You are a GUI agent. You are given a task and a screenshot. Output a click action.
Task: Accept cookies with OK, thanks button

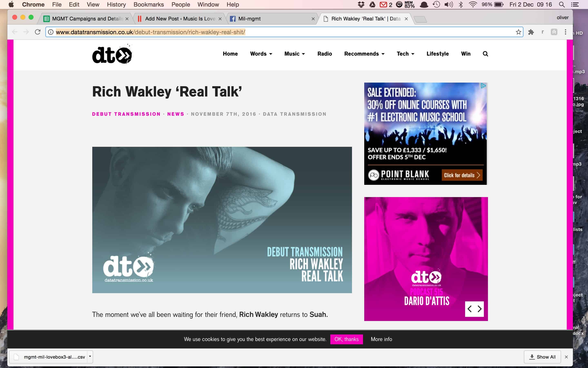coord(346,339)
